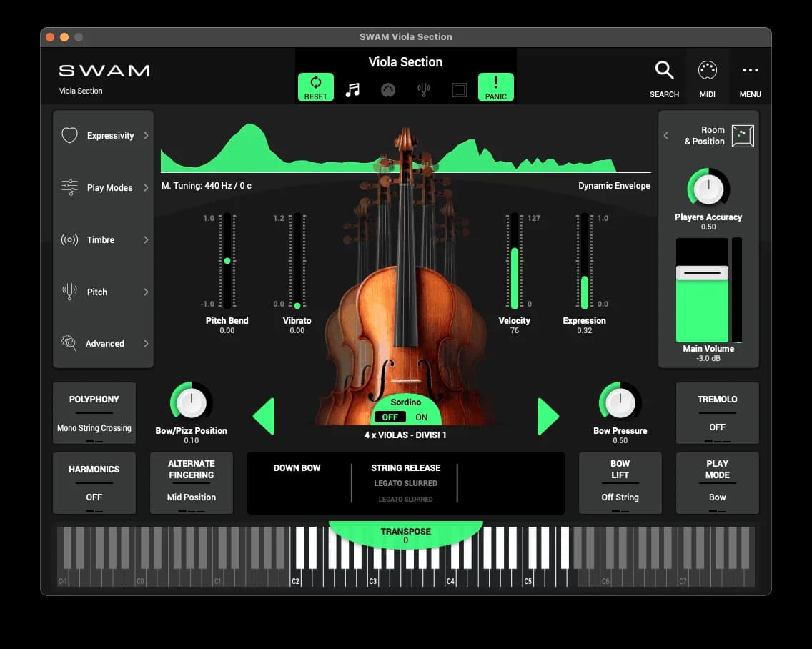Select the next instrument with right green arrow

click(x=548, y=417)
